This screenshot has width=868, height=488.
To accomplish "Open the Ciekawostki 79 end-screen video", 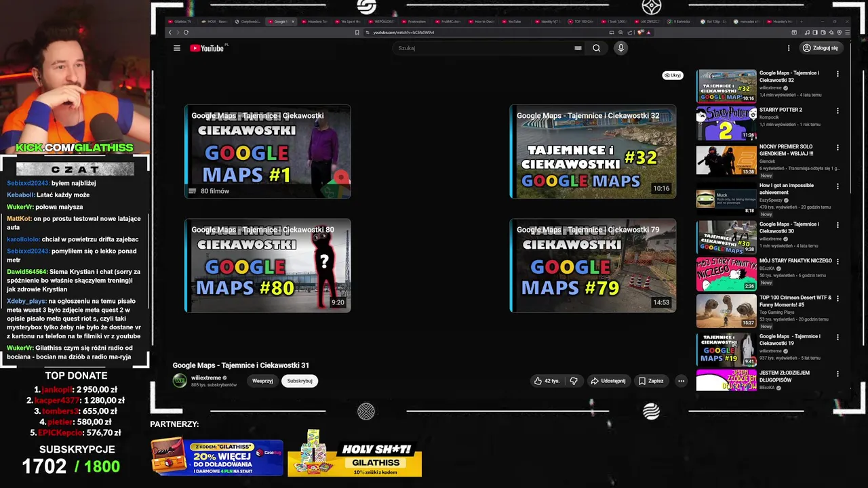I will 593,265.
